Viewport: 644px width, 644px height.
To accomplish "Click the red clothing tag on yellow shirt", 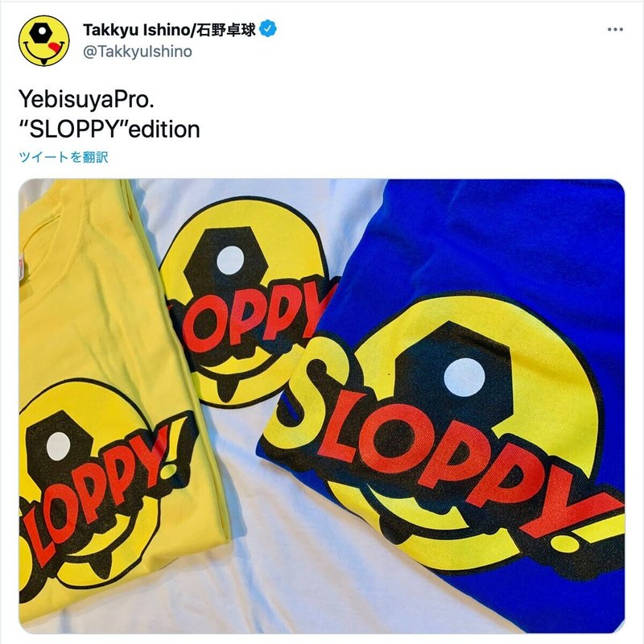I will (x=21, y=267).
